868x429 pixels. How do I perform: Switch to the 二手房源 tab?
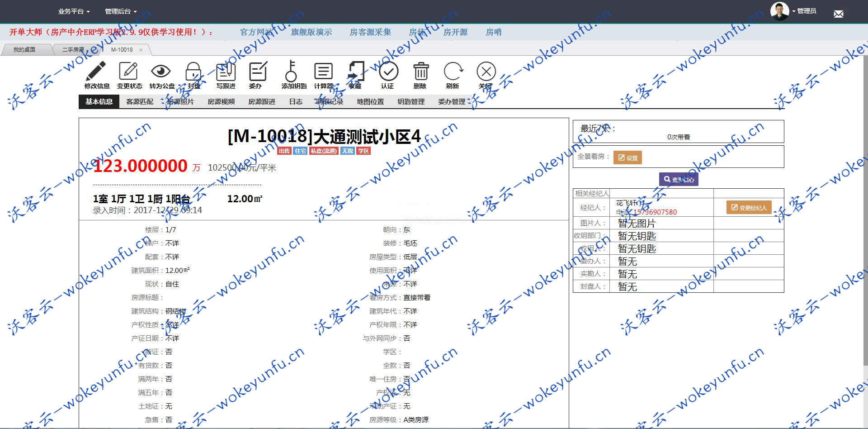[73, 50]
